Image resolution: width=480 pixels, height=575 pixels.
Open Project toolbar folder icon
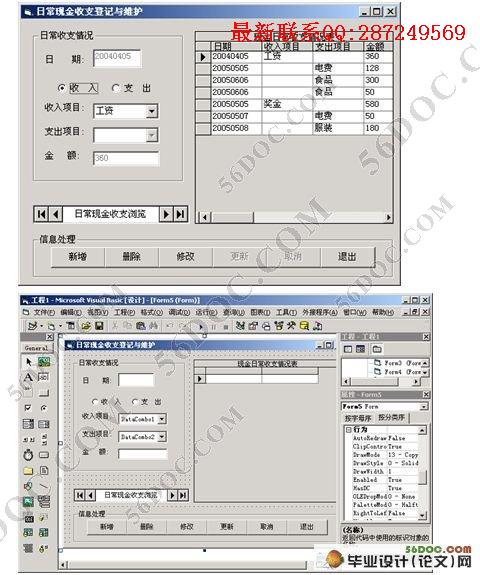[x=87, y=326]
